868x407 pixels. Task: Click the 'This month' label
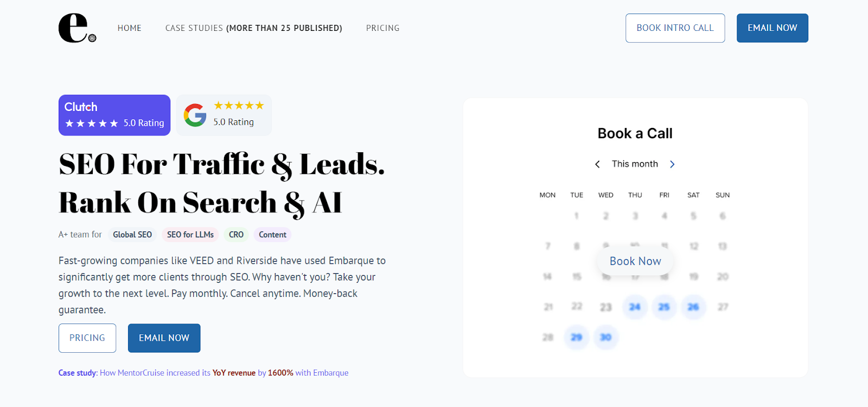pos(635,164)
